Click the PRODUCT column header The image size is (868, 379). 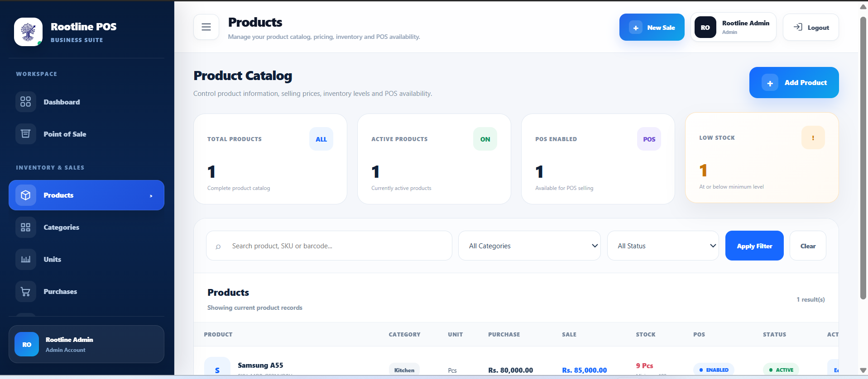[x=218, y=334]
